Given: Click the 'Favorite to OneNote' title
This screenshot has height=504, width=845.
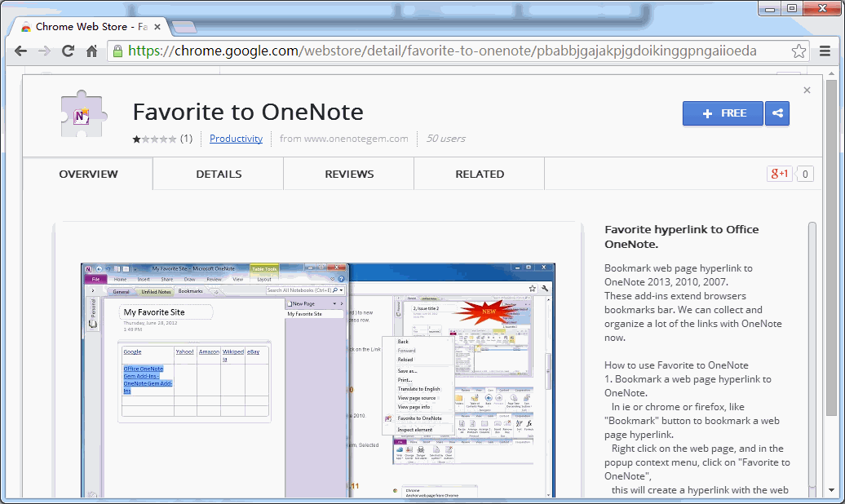Looking at the screenshot, I should (x=248, y=112).
